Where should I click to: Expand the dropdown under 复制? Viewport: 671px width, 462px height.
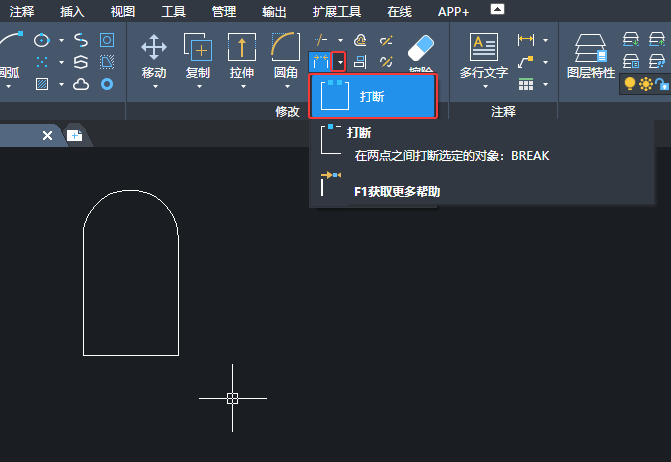tap(199, 87)
